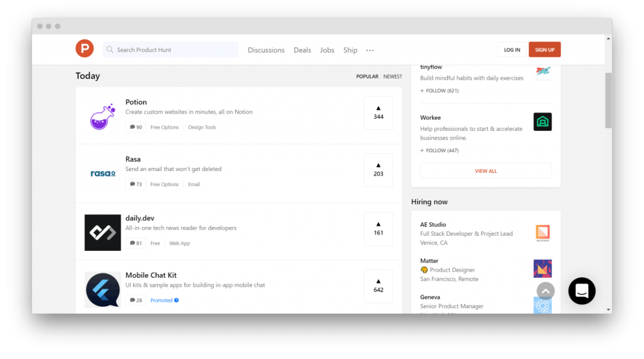Click the Product Hunt logo
Screen dimensions: 644x359
pyautogui.click(x=85, y=48)
